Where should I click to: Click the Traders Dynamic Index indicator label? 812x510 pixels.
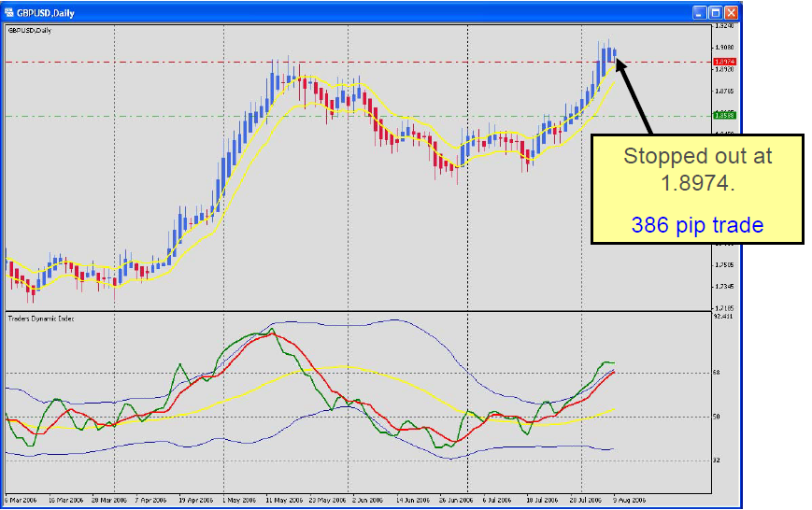41,319
